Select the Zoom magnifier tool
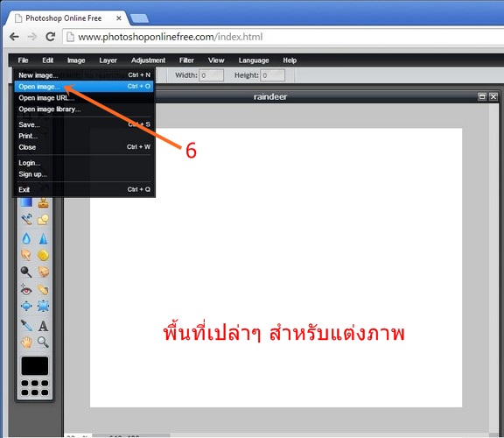504x438 pixels. tap(43, 343)
